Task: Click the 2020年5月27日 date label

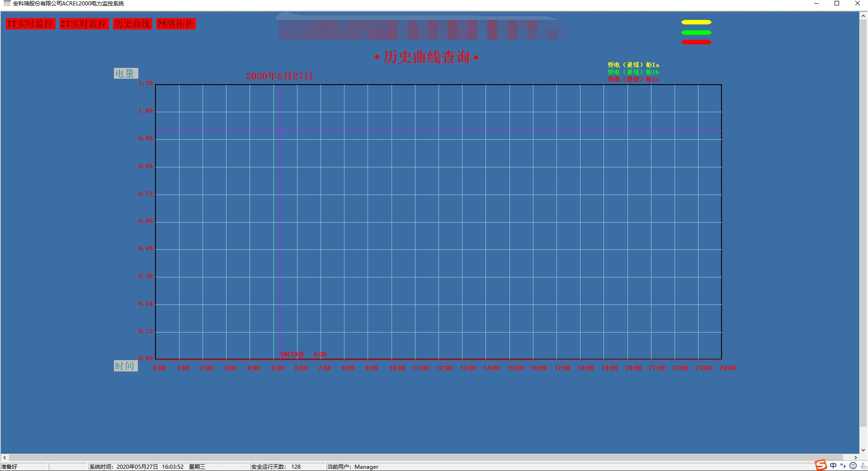Action: 279,76
